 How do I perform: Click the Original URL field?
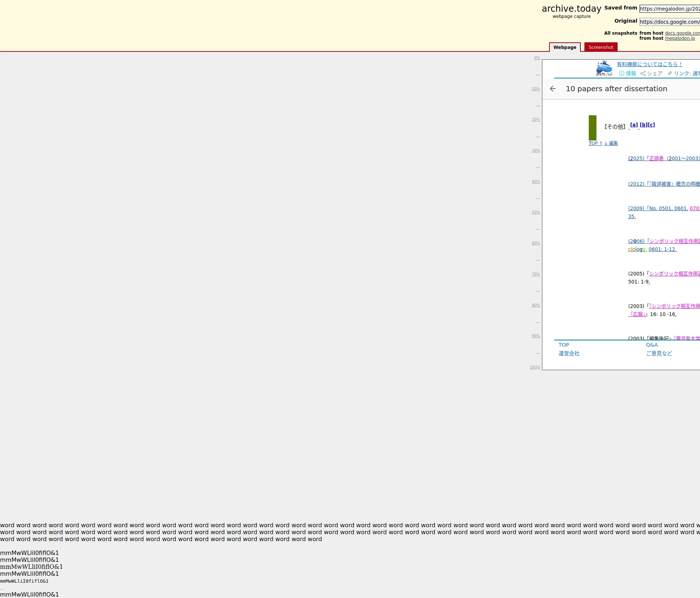[x=669, y=22]
